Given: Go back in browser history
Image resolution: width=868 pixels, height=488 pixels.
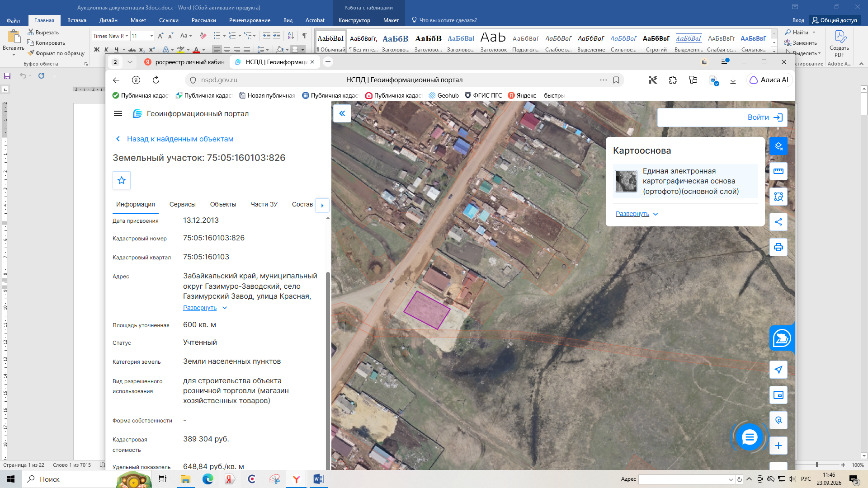Looking at the screenshot, I should click(116, 80).
